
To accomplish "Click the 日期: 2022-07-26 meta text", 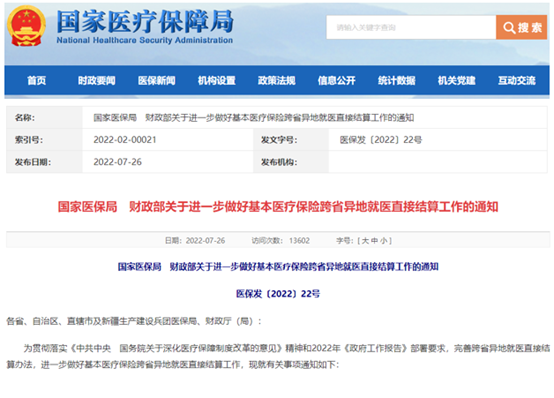I will [195, 241].
